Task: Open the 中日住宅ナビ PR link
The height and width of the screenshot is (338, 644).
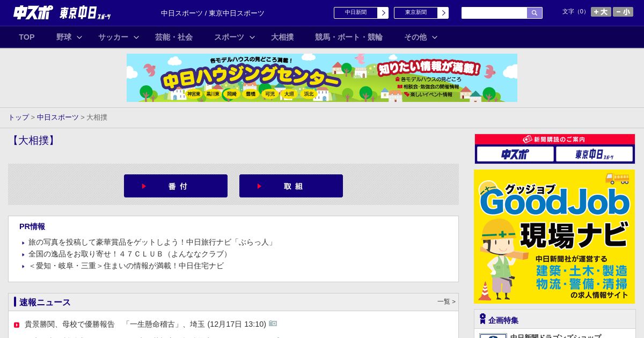Action: [x=126, y=266]
